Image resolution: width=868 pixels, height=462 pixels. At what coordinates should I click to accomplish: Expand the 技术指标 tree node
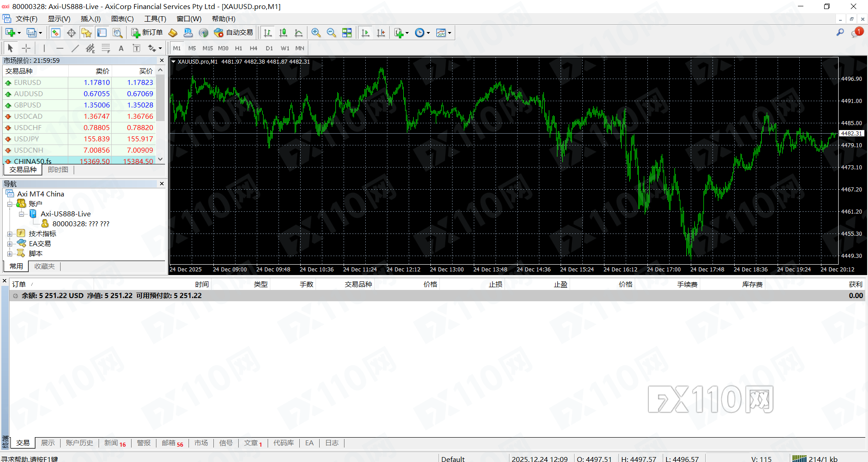click(x=9, y=234)
